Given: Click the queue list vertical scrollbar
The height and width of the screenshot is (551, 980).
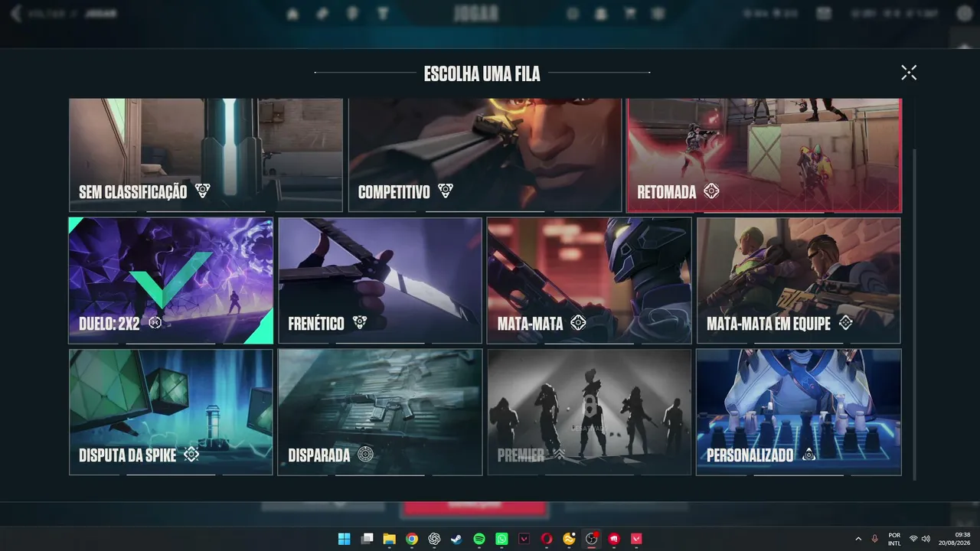Looking at the screenshot, I should [x=914, y=315].
